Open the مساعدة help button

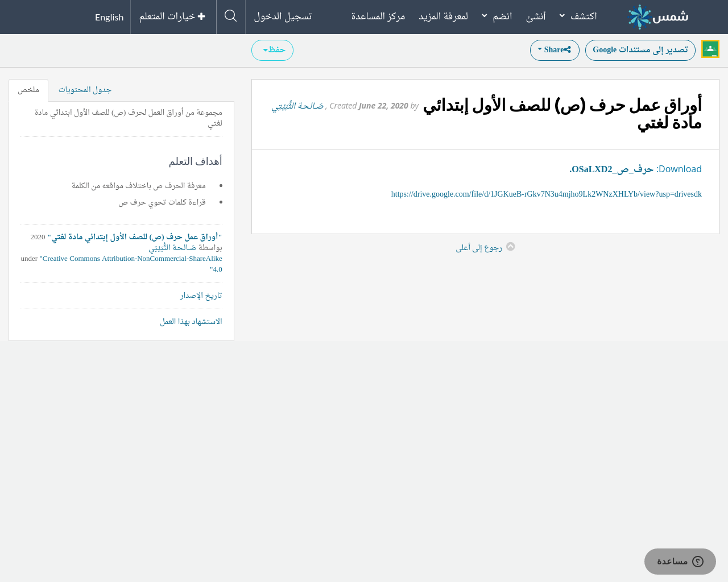[680, 562]
